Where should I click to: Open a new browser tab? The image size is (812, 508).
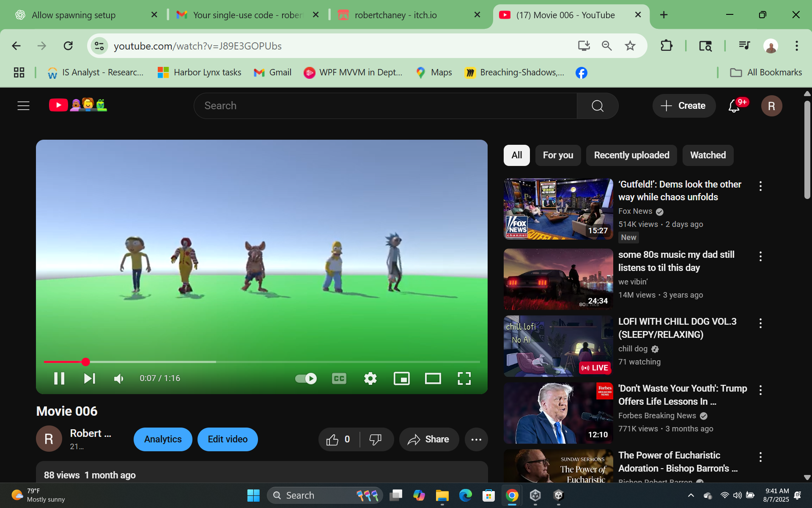(664, 15)
